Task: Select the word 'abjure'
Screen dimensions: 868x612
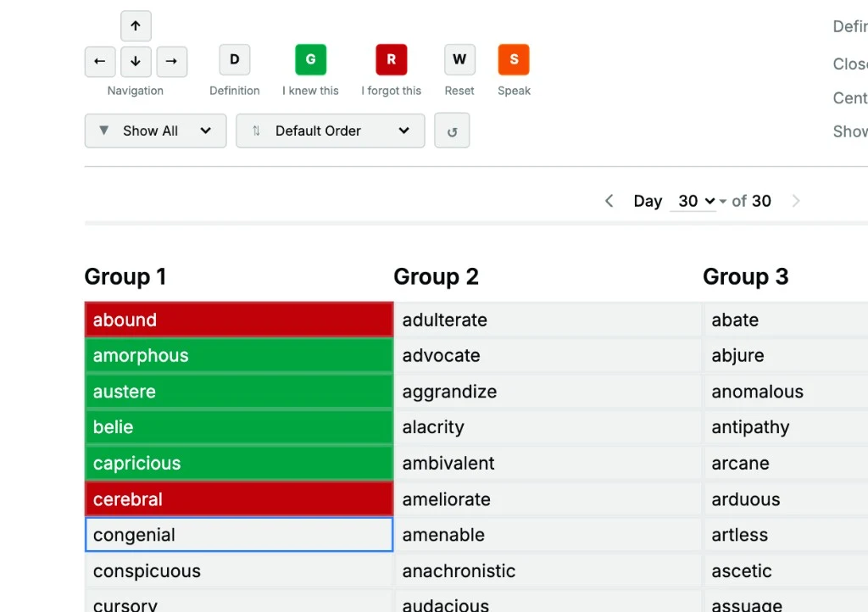Action: click(x=786, y=355)
